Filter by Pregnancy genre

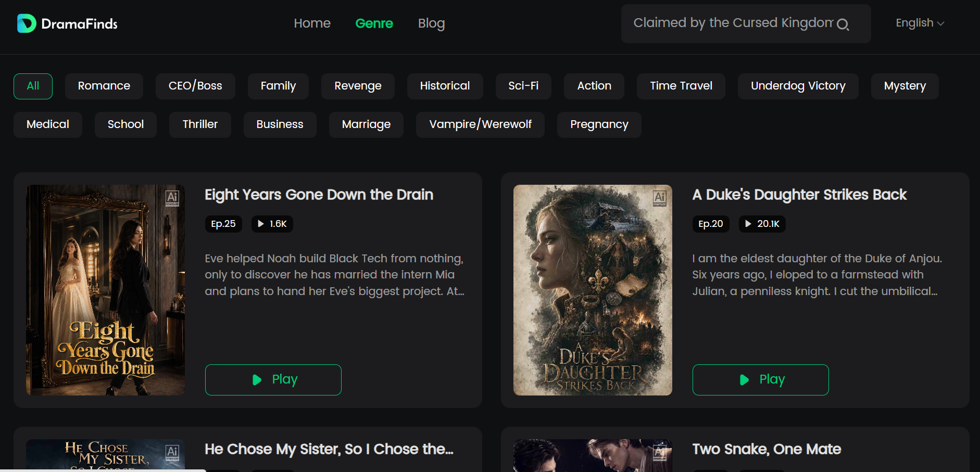599,124
